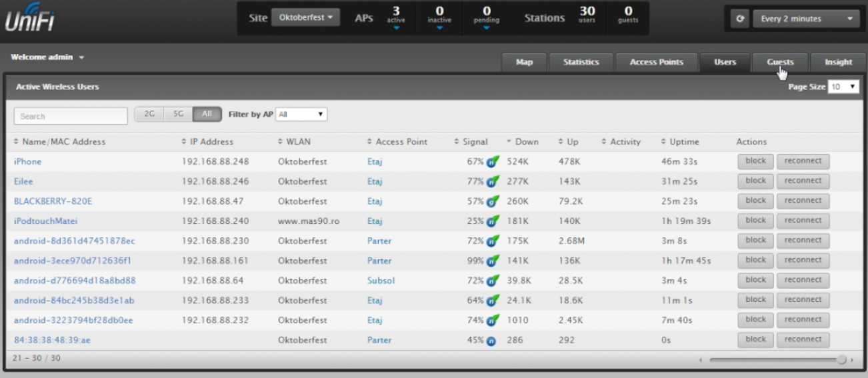Block the Eilee user

point(755,179)
